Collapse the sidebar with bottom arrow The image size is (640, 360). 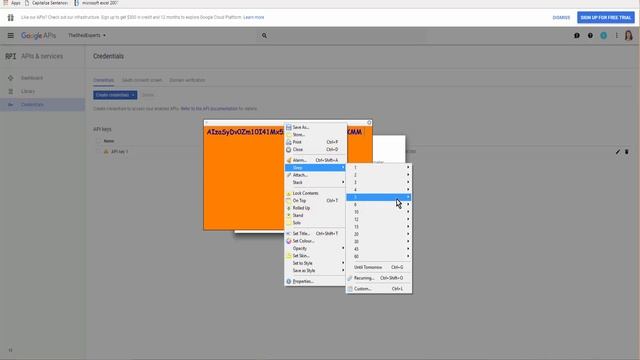click(x=11, y=350)
